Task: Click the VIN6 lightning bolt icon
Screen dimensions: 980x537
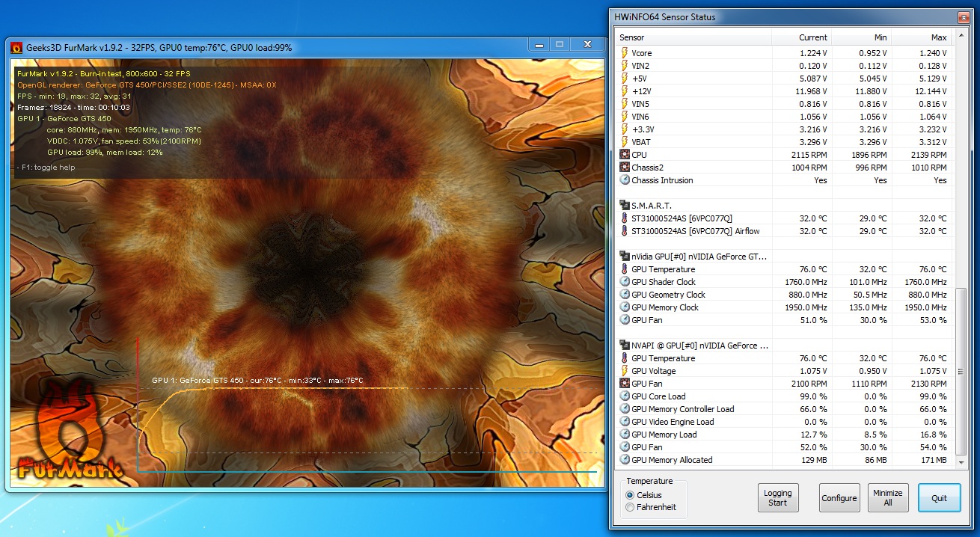Action: 625,117
